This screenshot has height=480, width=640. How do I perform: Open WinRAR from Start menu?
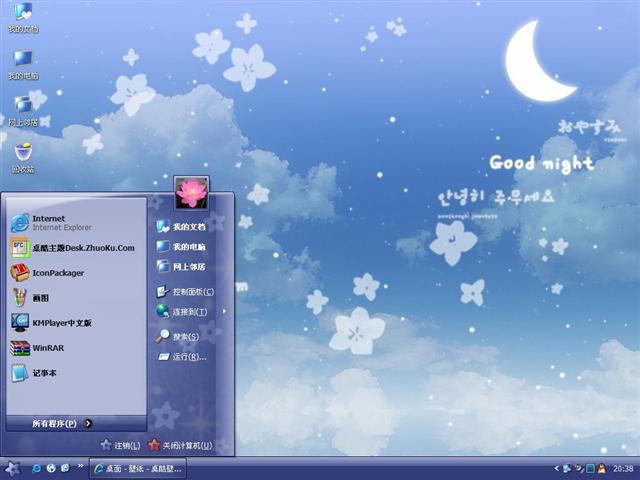pos(76,348)
